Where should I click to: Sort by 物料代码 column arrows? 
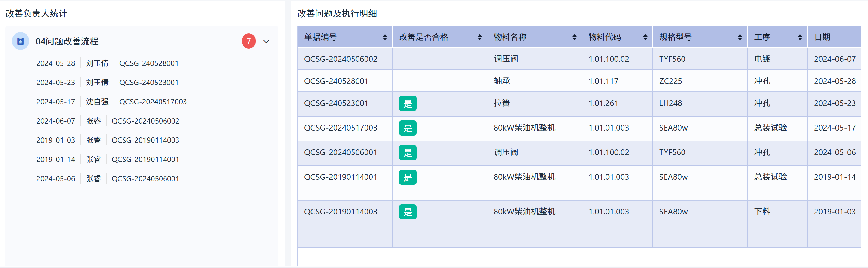645,37
